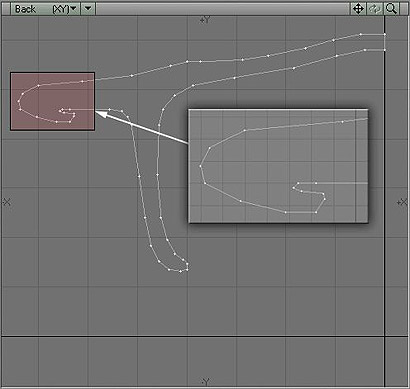Click the viewport rotate icon
This screenshot has height=389, width=410.
pos(374,9)
